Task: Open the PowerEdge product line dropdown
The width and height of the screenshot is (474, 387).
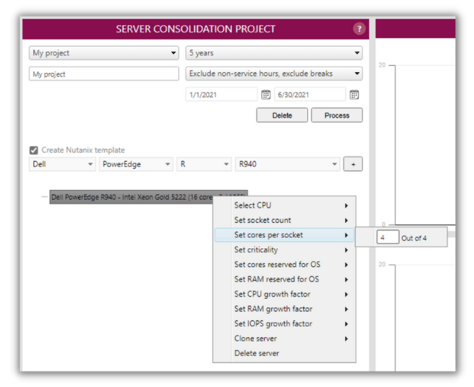Action: pyautogui.click(x=136, y=164)
